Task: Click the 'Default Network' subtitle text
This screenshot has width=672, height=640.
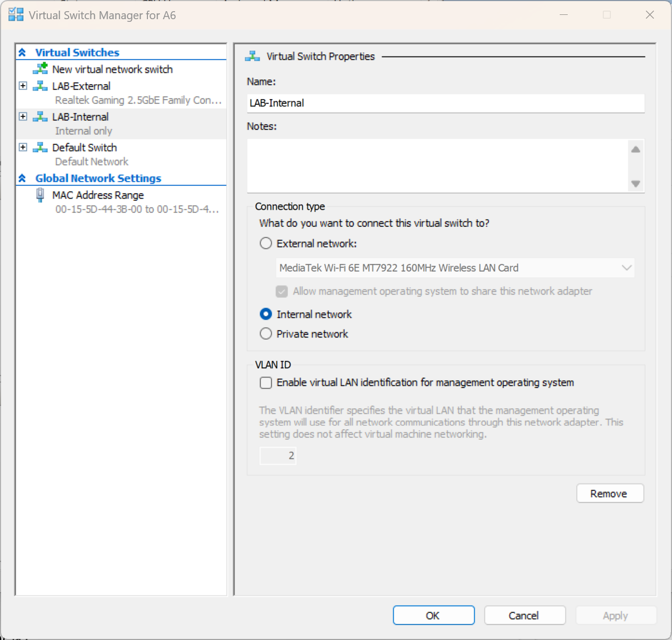Action: click(92, 162)
